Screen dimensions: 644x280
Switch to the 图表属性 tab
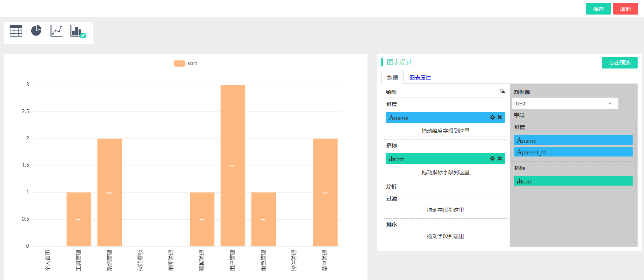(x=420, y=78)
